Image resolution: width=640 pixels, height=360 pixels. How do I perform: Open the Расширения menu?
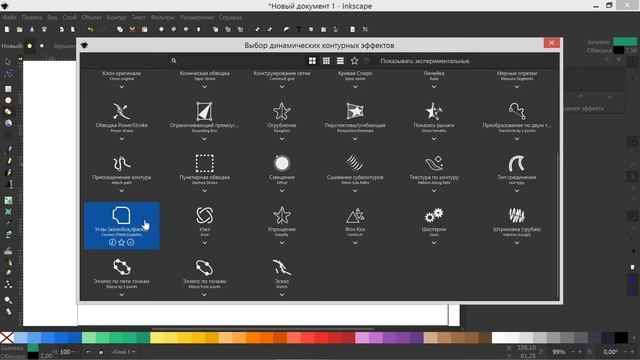pos(197,18)
